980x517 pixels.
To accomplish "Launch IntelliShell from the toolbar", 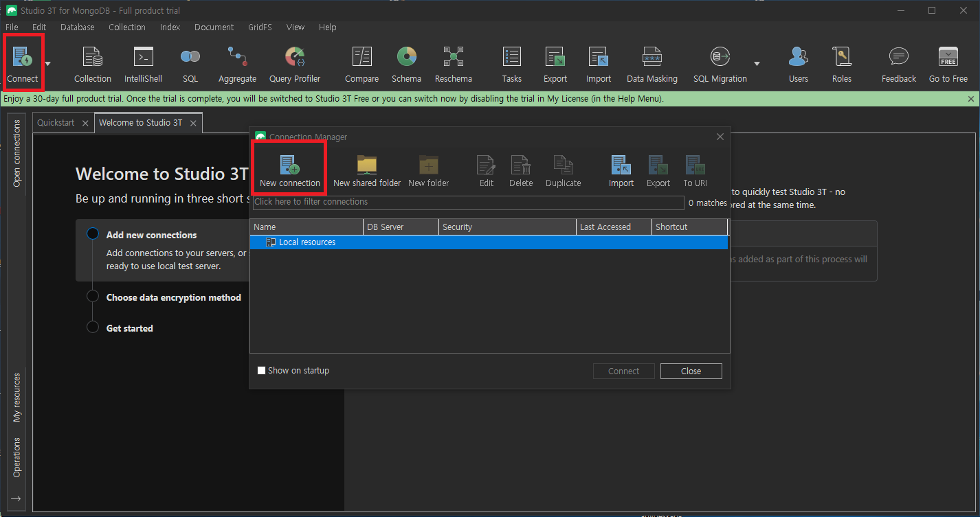I will [x=143, y=65].
